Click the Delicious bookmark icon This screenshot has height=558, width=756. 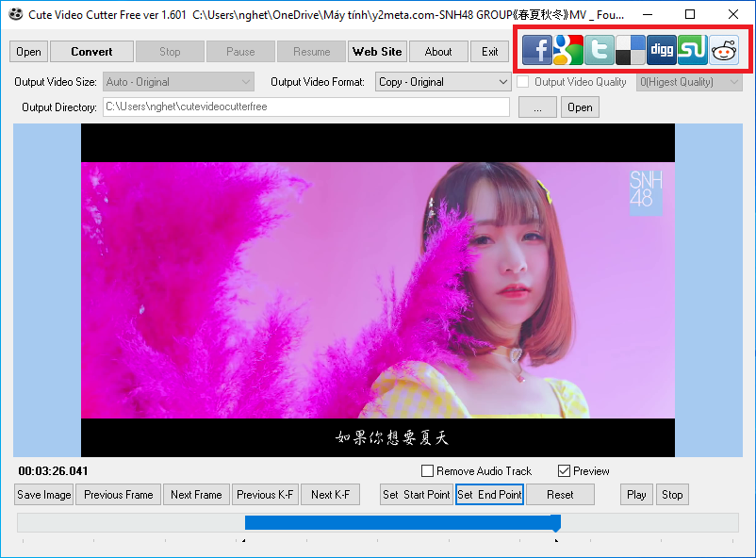(630, 49)
